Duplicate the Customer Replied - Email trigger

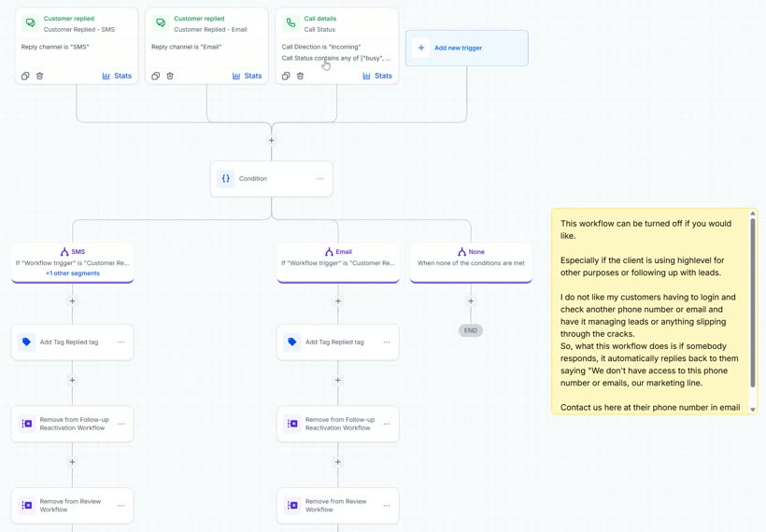click(x=156, y=76)
